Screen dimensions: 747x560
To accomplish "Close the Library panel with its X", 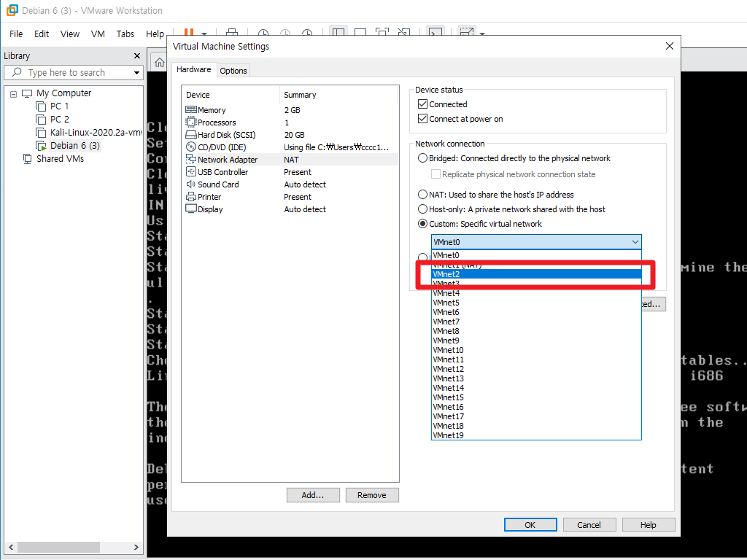I will pos(137,55).
